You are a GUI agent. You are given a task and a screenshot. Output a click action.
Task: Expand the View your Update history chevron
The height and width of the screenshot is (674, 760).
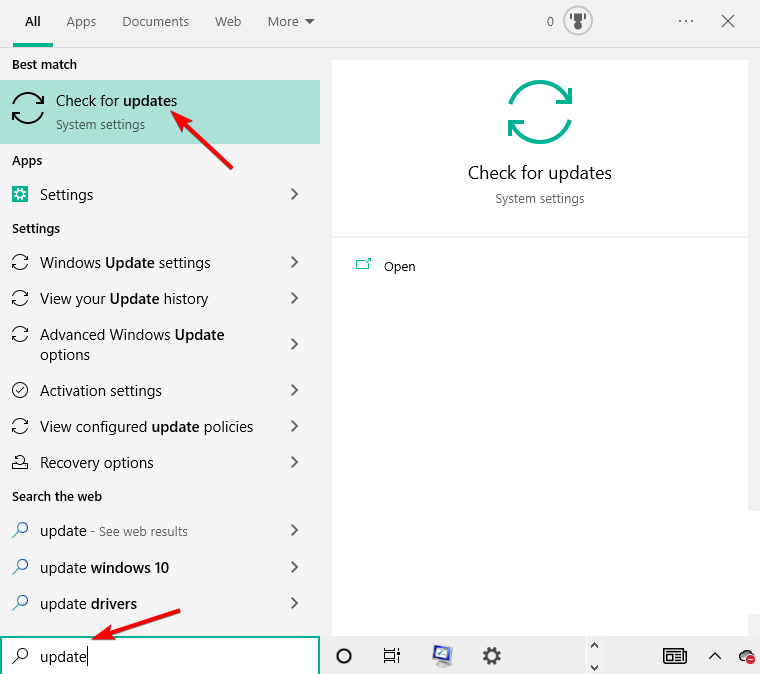(x=294, y=298)
